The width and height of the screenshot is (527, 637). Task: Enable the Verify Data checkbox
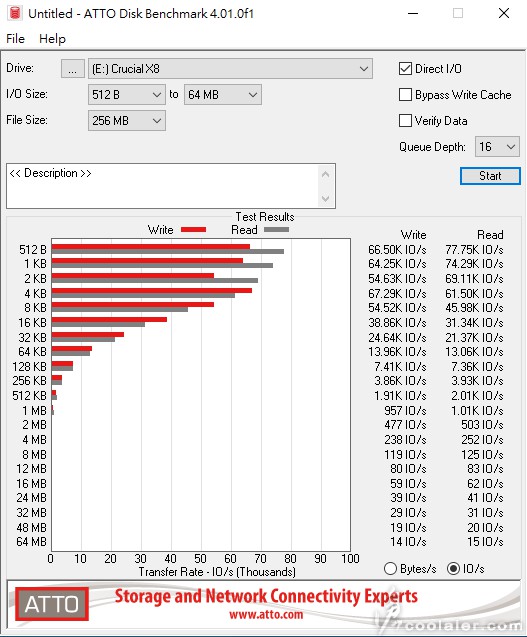pyautogui.click(x=406, y=121)
